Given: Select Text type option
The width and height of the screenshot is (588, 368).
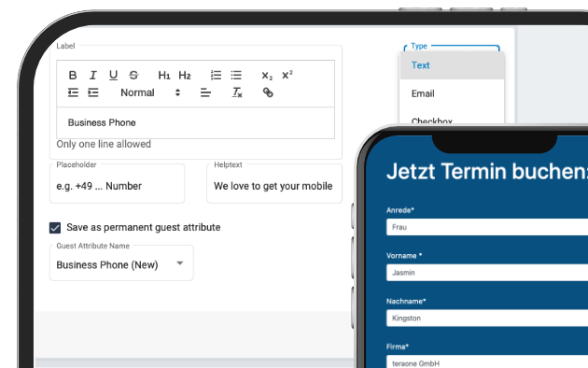Looking at the screenshot, I should [452, 65].
